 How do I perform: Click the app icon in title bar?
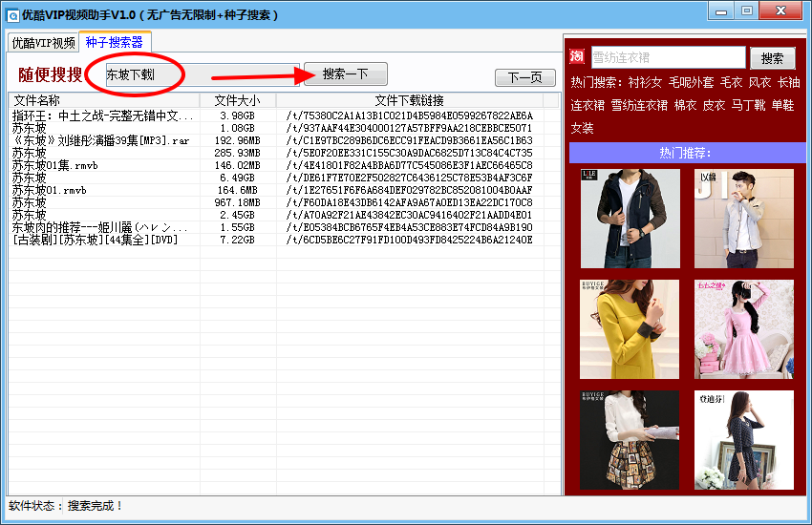12,15
